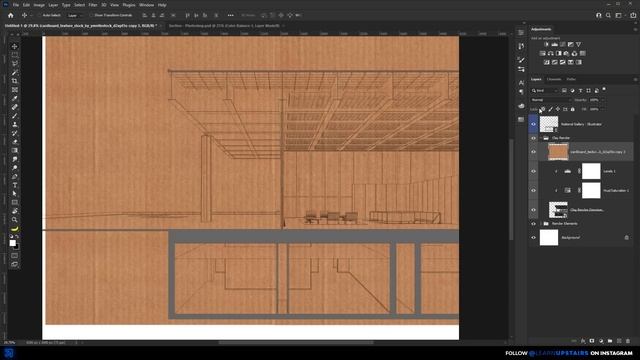Click the Levels 1 layer mask thumbnail
Image resolution: width=640 pixels, height=360 pixels.
coord(591,171)
